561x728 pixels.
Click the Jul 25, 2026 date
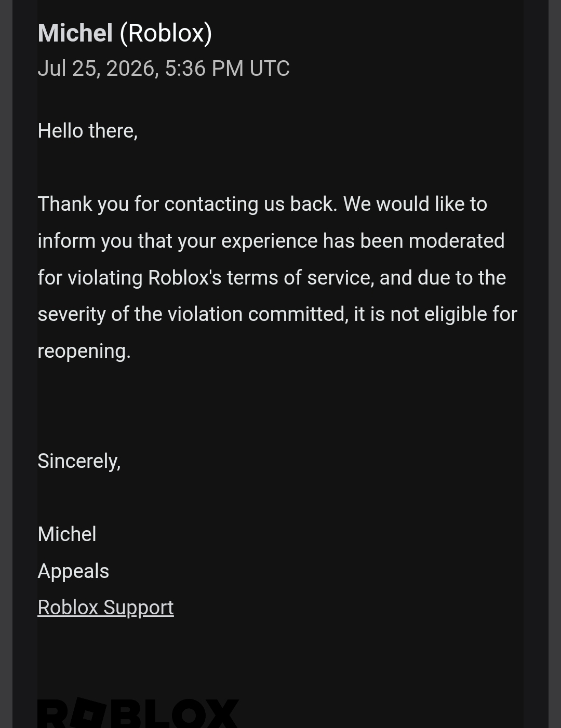pos(98,69)
